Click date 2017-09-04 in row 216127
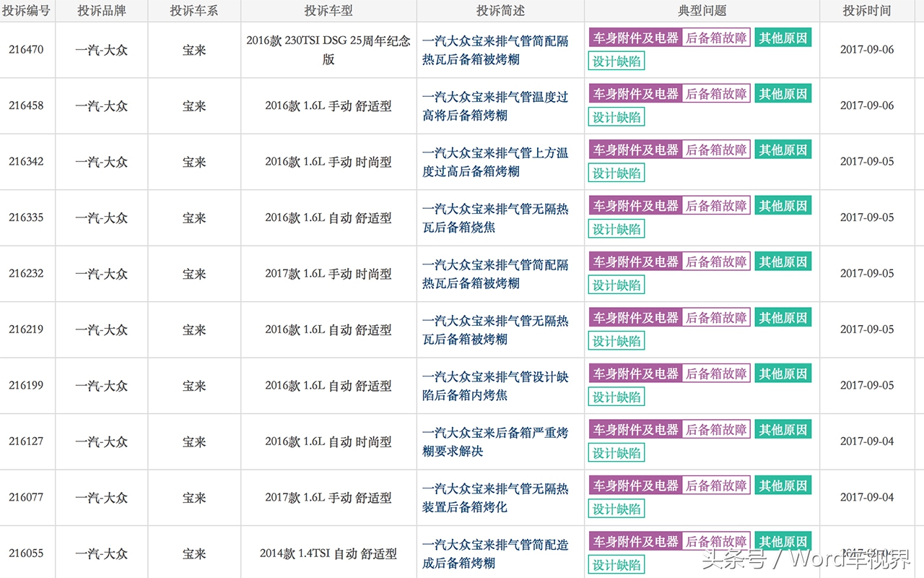Image resolution: width=924 pixels, height=578 pixels. tap(867, 441)
